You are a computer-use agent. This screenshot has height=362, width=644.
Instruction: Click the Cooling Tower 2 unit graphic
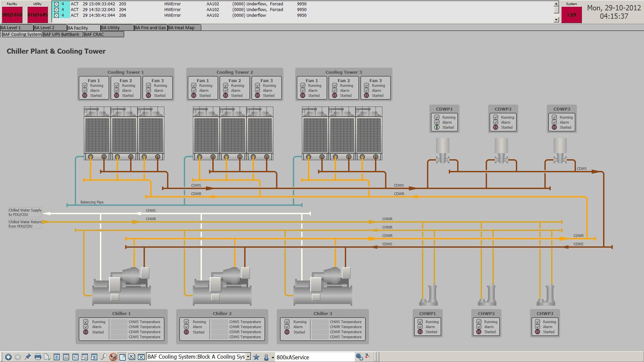click(233, 133)
